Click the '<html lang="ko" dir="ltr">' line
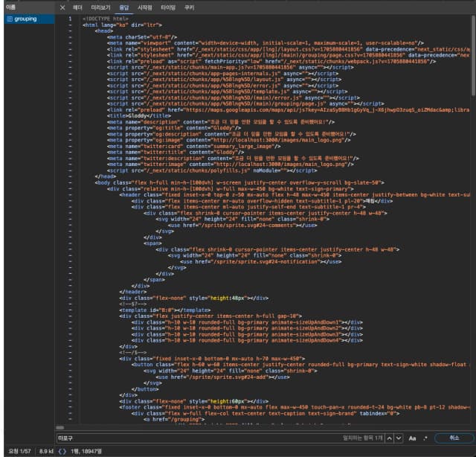Screen dimensions: 476x457 (x=122, y=25)
